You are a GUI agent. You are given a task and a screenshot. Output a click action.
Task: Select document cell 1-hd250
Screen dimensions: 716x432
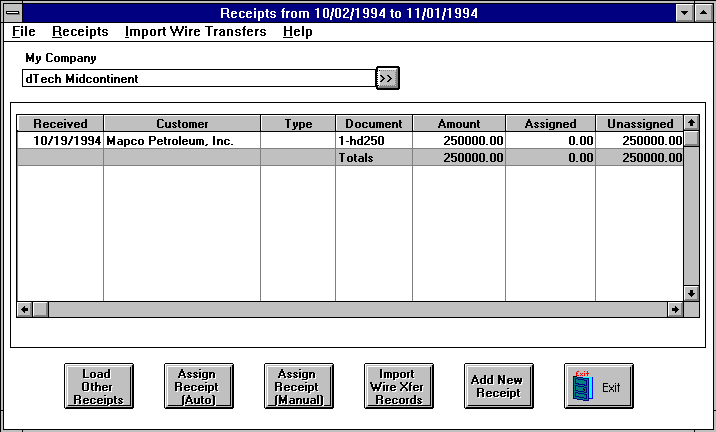[x=374, y=141]
